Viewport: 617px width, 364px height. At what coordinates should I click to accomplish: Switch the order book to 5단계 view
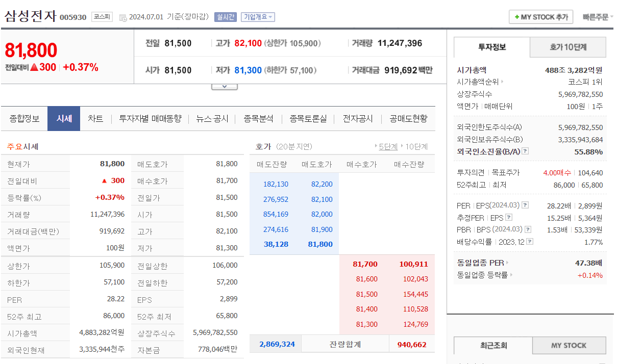coord(388,147)
